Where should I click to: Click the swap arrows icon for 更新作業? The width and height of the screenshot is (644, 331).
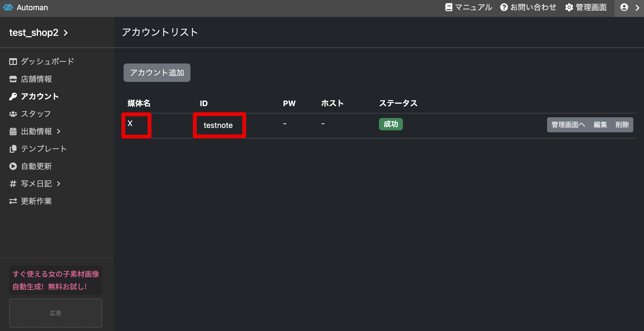(x=13, y=201)
